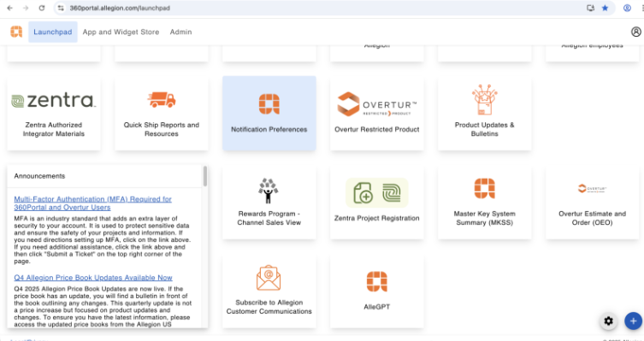Open Overtur Restricted Product label
The height and width of the screenshot is (341, 644).
(376, 129)
